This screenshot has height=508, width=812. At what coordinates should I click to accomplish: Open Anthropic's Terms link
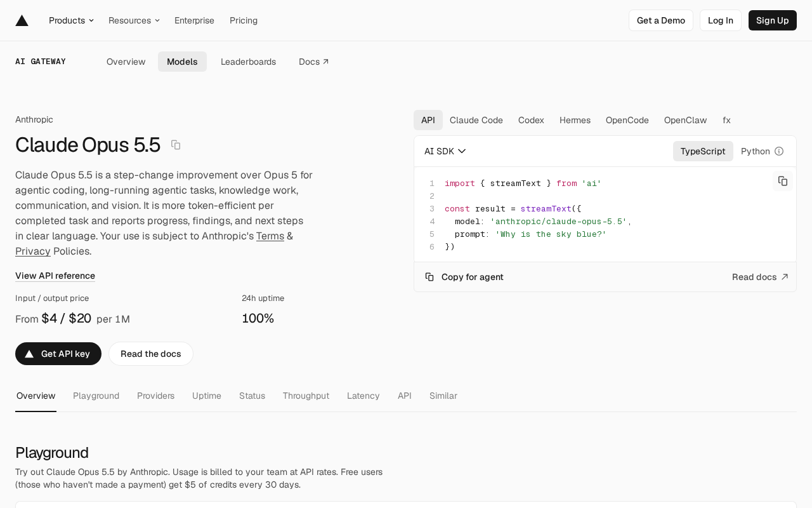click(x=270, y=236)
